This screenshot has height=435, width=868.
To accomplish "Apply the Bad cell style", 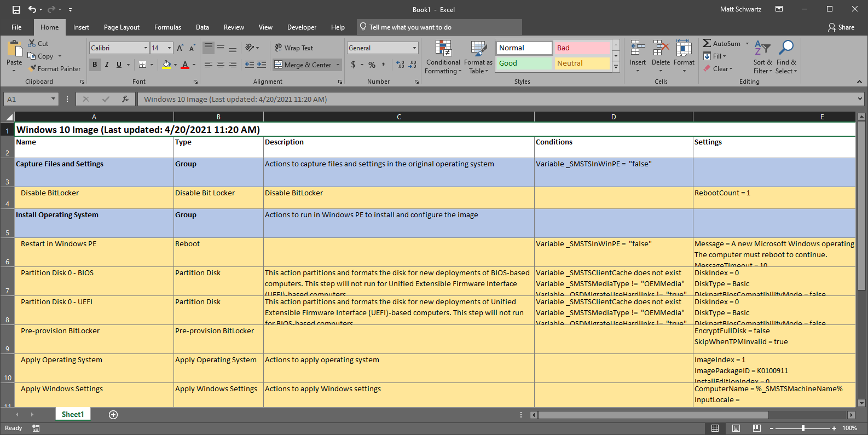I will (x=582, y=48).
